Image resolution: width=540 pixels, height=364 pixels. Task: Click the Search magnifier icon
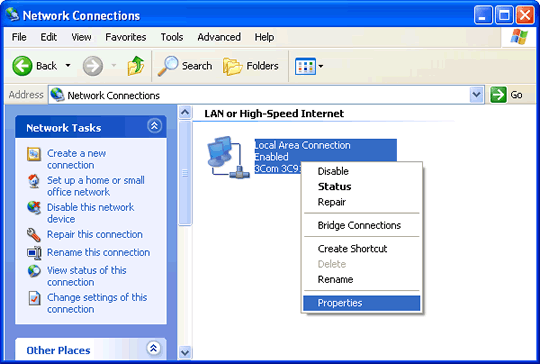[x=168, y=66]
